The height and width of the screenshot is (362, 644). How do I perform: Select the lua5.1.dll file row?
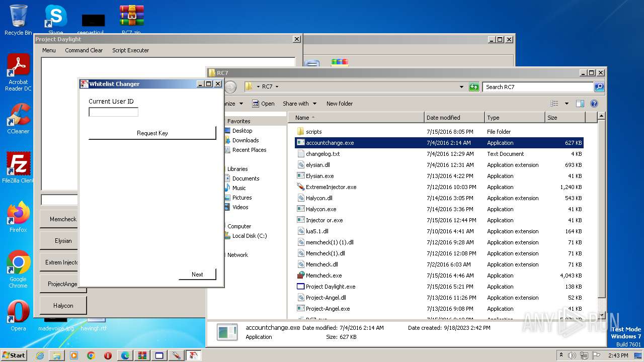click(x=439, y=231)
